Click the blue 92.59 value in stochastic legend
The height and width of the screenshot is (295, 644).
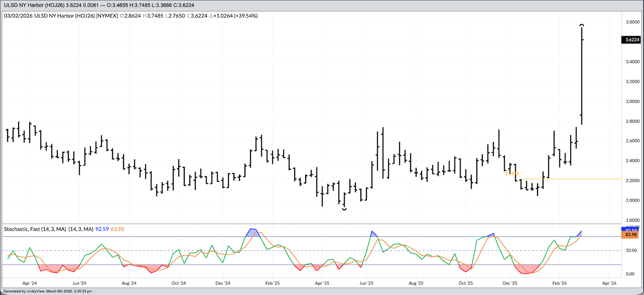[102, 229]
